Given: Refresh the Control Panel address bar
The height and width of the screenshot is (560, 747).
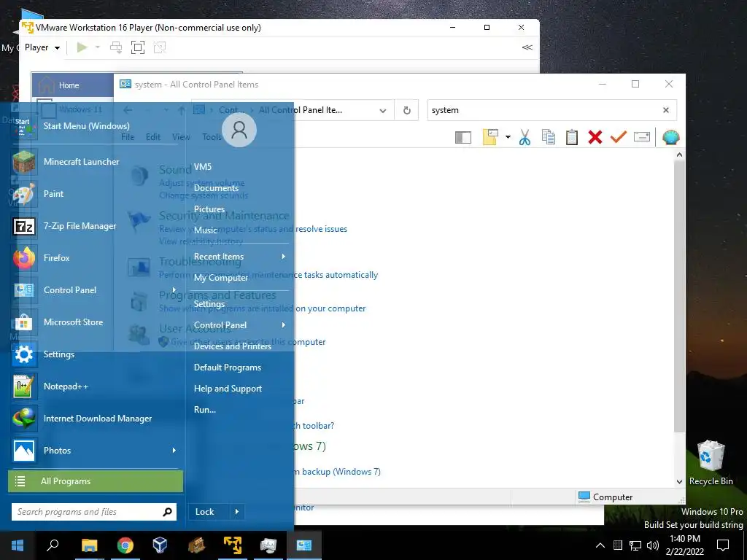Looking at the screenshot, I should (x=407, y=111).
